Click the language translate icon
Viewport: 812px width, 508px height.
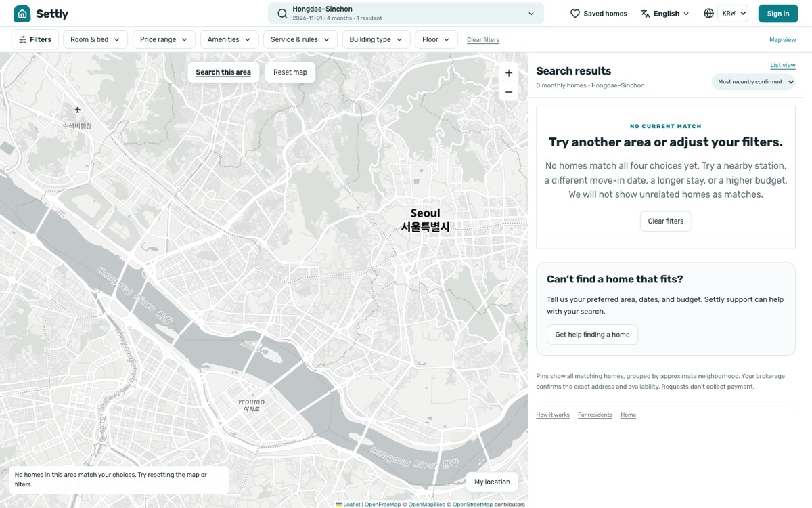(x=646, y=14)
